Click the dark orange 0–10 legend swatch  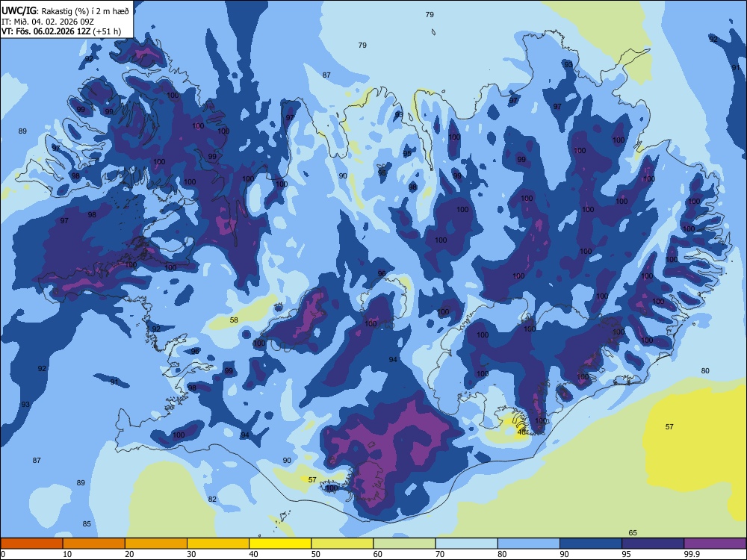[31, 544]
